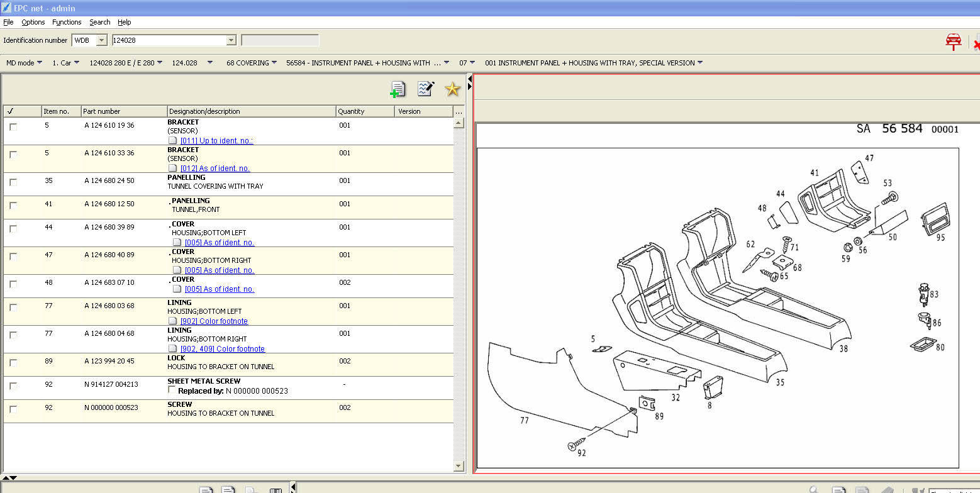
Task: Check the box for part A 124 610 19 36
Action: click(13, 126)
